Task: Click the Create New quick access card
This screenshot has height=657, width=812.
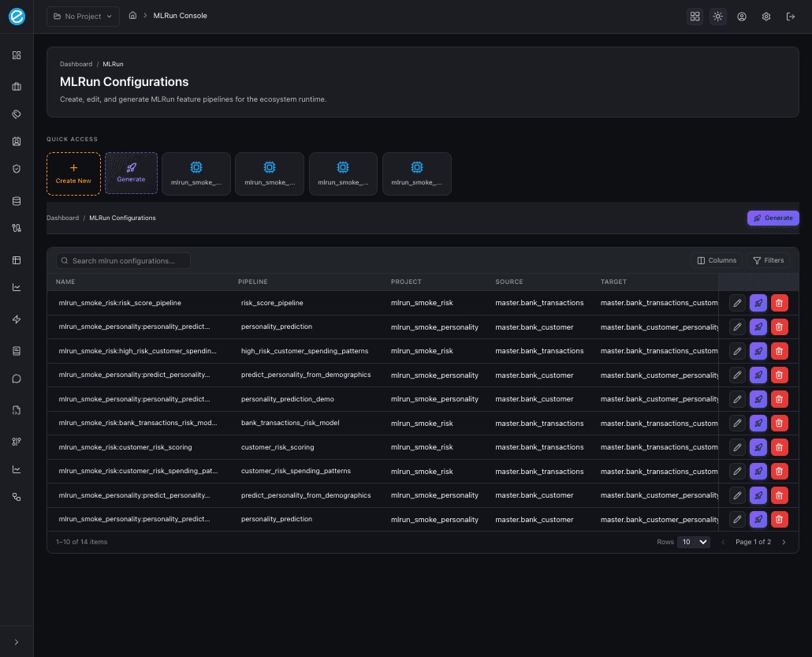Action: click(x=73, y=174)
